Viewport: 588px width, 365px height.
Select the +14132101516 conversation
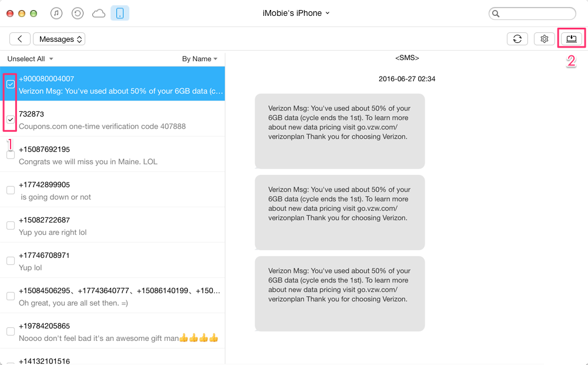[112, 357]
